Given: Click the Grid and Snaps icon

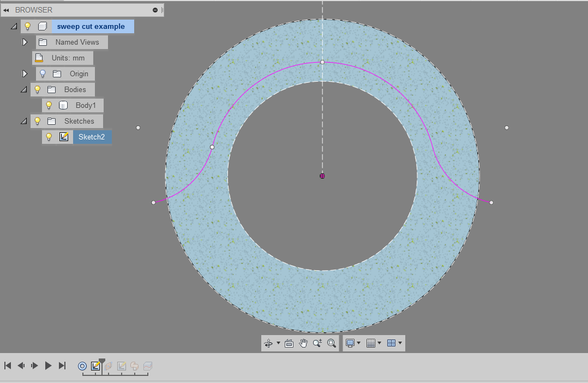Looking at the screenshot, I should pyautogui.click(x=370, y=343).
